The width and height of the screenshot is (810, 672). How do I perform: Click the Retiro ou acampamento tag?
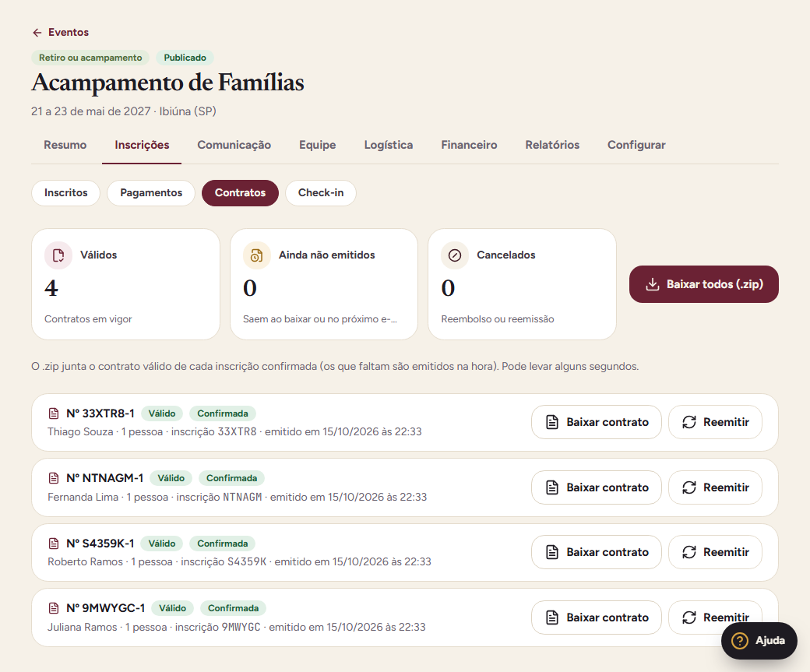tap(90, 58)
